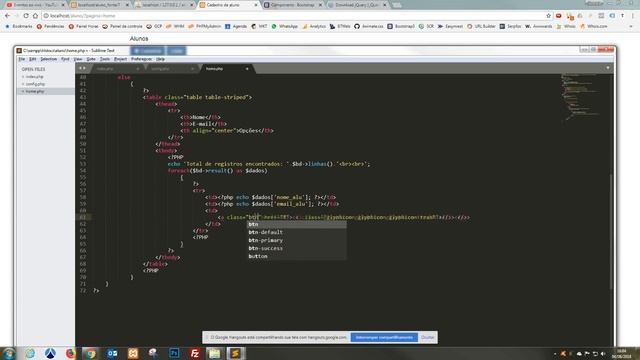Click the tab navigation arrows left of tabs
This screenshot has height=360, width=640.
click(82, 68)
